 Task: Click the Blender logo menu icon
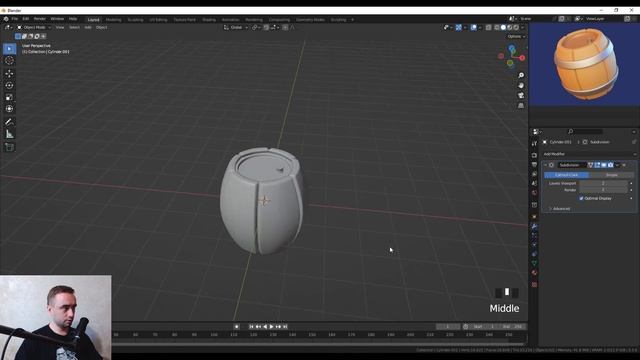tap(6, 19)
